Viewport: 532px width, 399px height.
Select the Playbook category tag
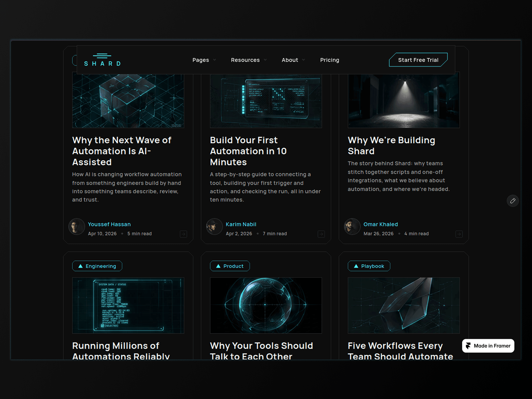pyautogui.click(x=369, y=266)
